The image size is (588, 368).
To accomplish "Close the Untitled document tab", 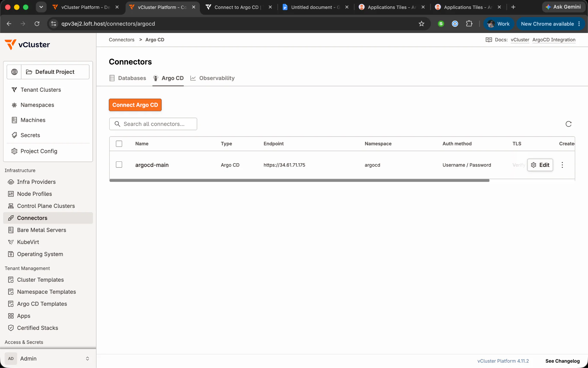I will click(x=347, y=7).
